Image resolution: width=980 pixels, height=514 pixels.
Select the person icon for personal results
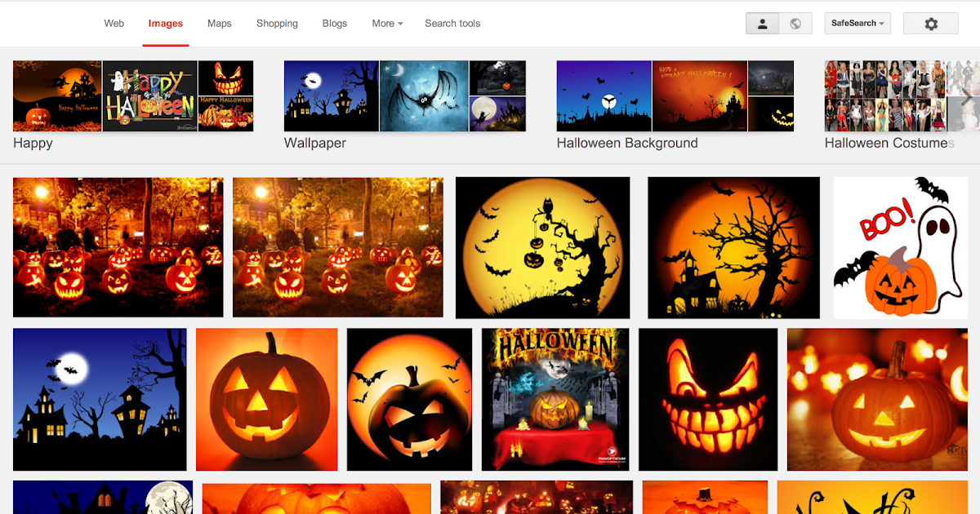[762, 23]
